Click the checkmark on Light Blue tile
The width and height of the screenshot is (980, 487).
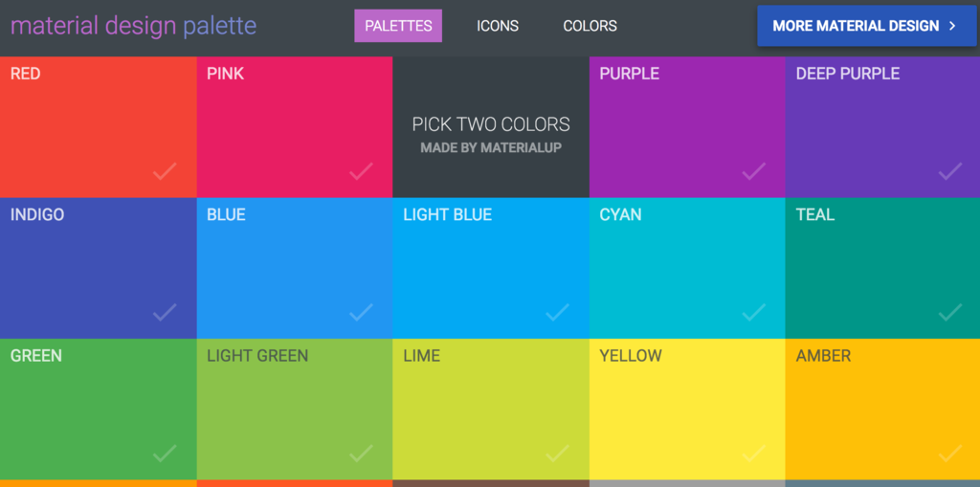pos(557,312)
